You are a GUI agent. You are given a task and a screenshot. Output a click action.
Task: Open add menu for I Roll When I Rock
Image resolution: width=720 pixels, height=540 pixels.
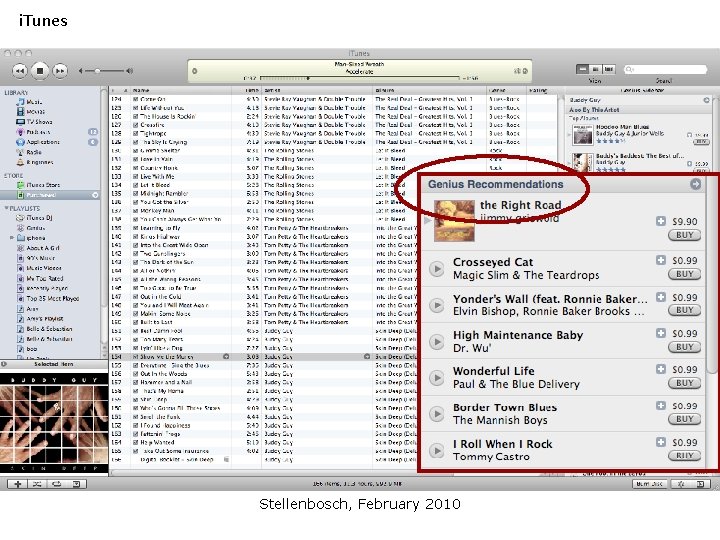pyautogui.click(x=661, y=442)
